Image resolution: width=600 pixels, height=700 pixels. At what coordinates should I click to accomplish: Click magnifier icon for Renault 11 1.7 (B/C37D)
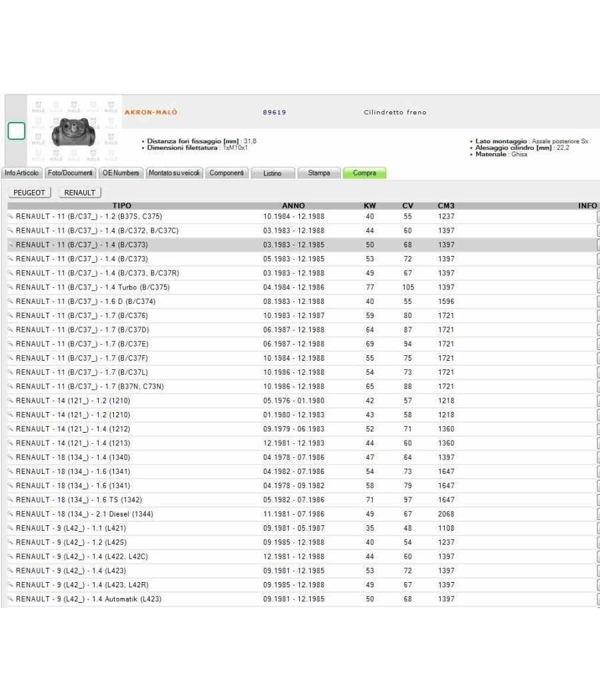point(10,329)
